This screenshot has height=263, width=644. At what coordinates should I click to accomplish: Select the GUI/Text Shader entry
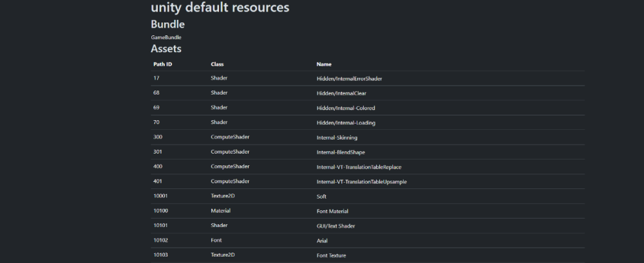coord(336,226)
